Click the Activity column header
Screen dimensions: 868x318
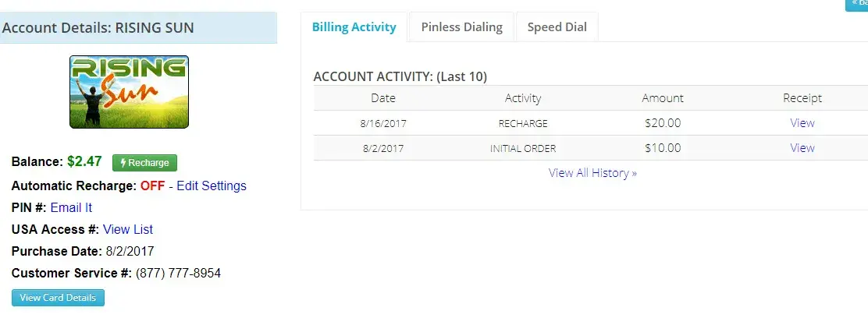click(523, 98)
